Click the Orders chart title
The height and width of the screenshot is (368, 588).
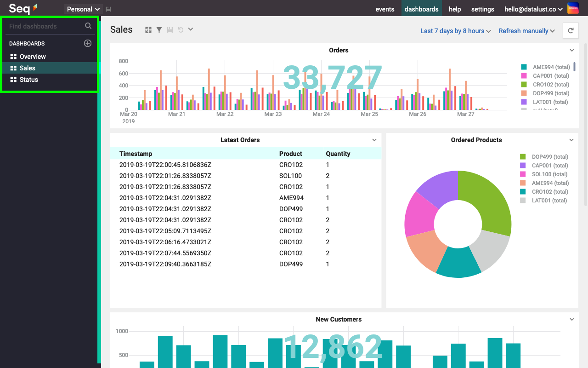pyautogui.click(x=339, y=50)
